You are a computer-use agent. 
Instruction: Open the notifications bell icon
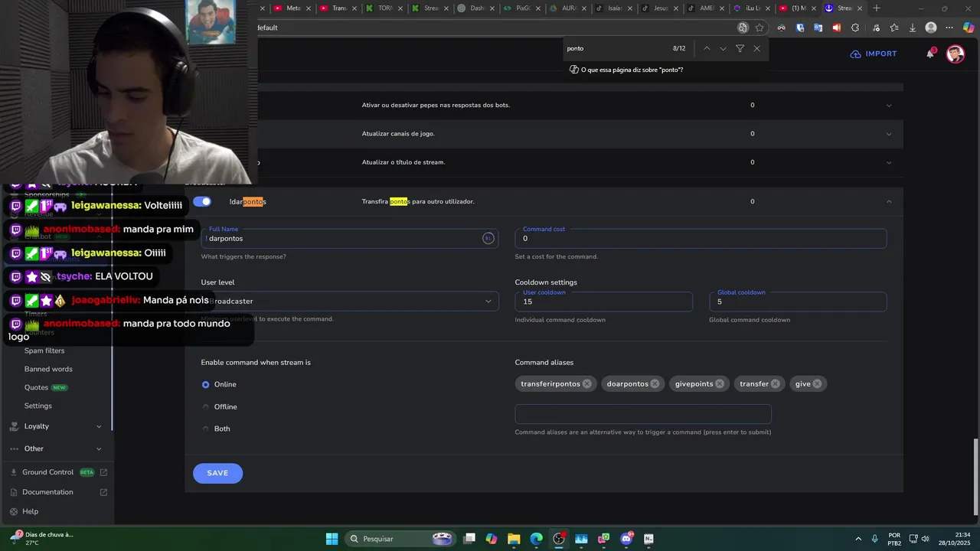click(x=930, y=54)
